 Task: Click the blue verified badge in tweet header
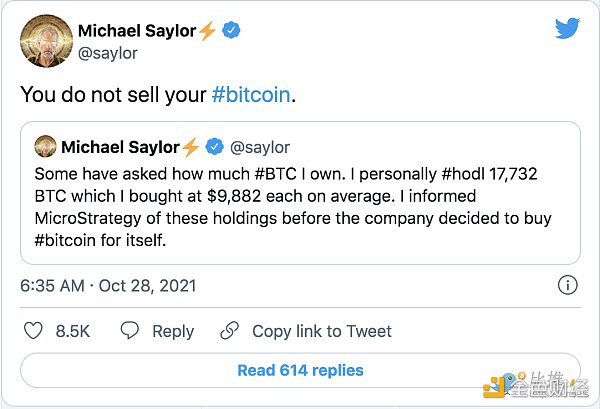231,31
